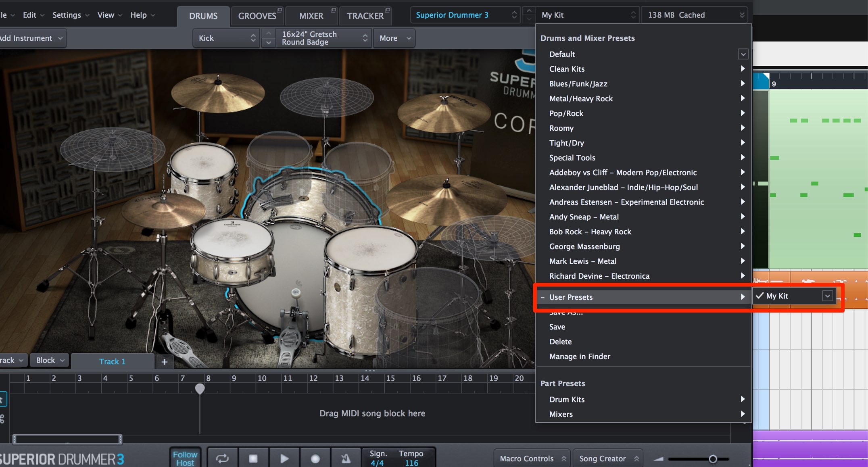The width and height of the screenshot is (868, 467).
Task: Open the Drum Kits part presets submenu
Action: click(x=644, y=399)
